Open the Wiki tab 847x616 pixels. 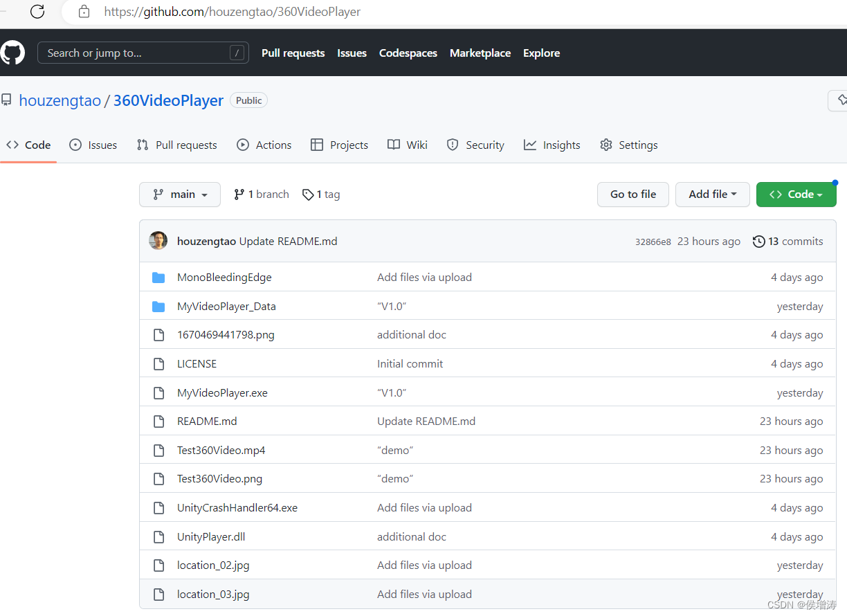pos(408,145)
